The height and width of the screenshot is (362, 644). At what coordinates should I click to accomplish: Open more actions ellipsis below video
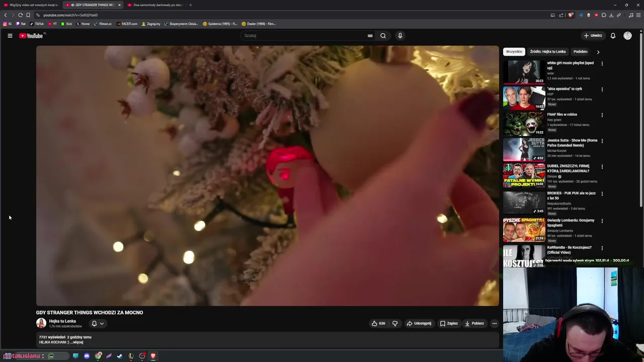[495, 323]
